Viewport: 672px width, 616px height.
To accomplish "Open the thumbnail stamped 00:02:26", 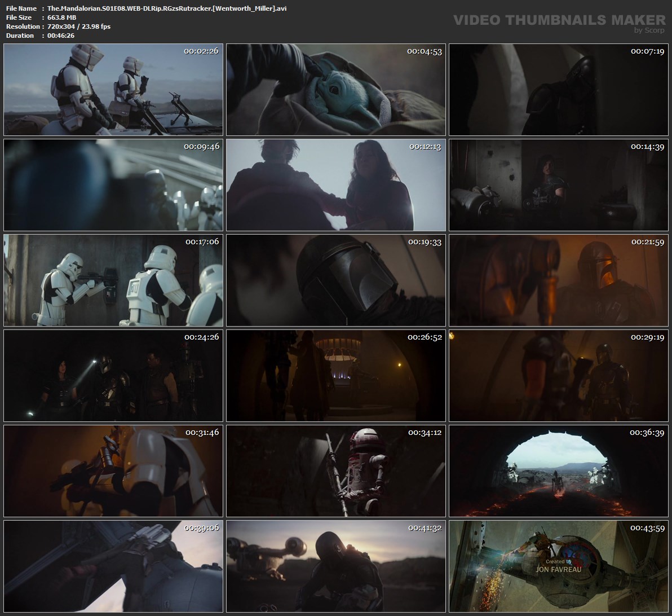I will [x=113, y=90].
